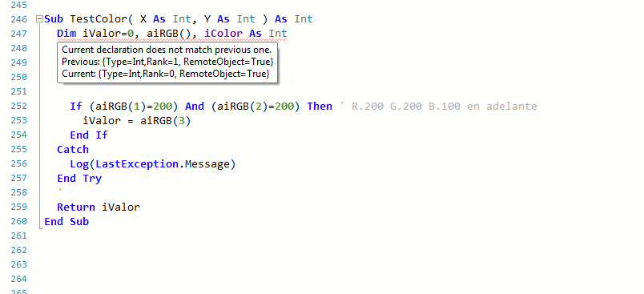Click the End Try statement

[79, 178]
